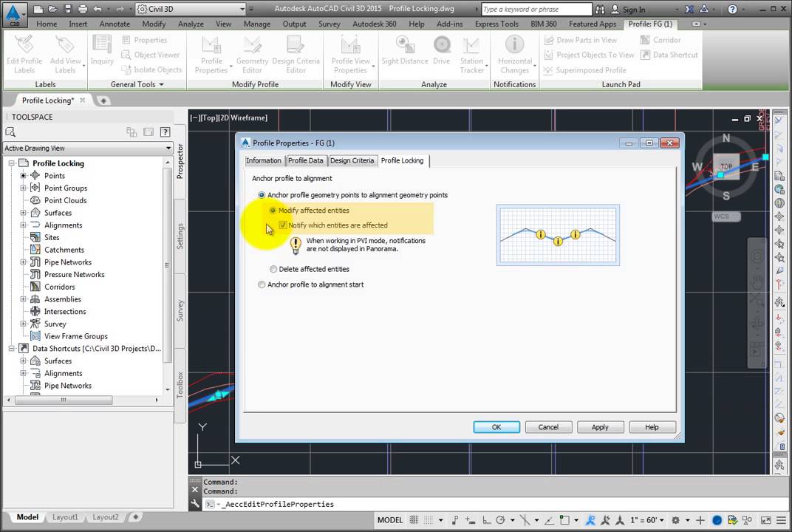Start the Drive tool
Image resolution: width=792 pixels, height=532 pixels.
coord(442,50)
